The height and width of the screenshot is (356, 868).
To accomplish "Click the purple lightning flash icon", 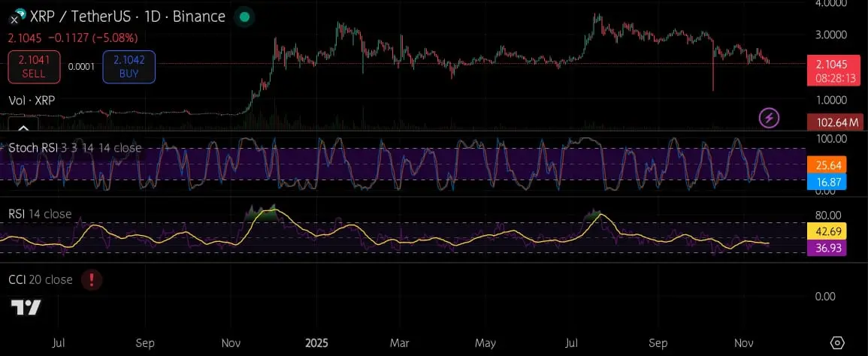I will 770,117.
